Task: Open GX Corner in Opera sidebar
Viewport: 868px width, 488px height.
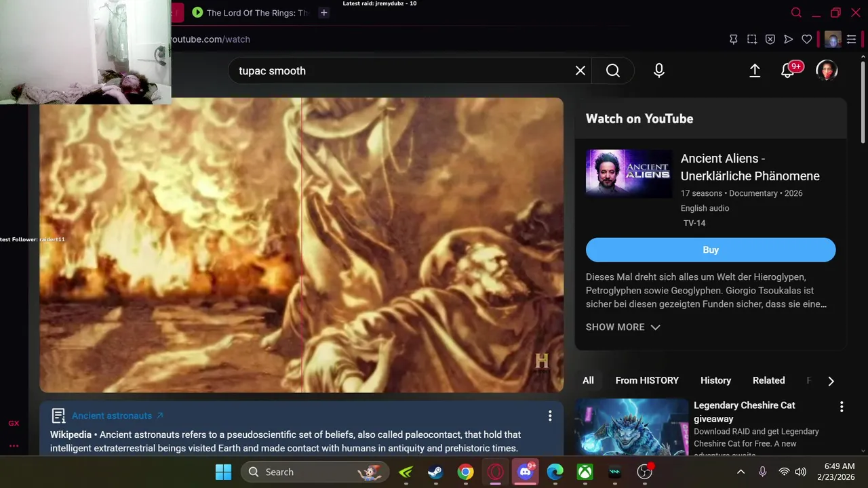Action: point(14,423)
